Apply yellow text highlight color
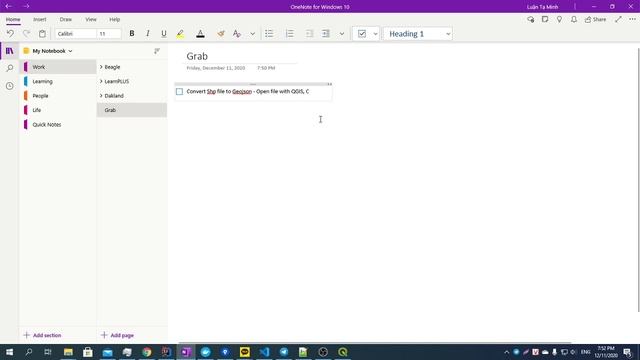 [x=180, y=34]
